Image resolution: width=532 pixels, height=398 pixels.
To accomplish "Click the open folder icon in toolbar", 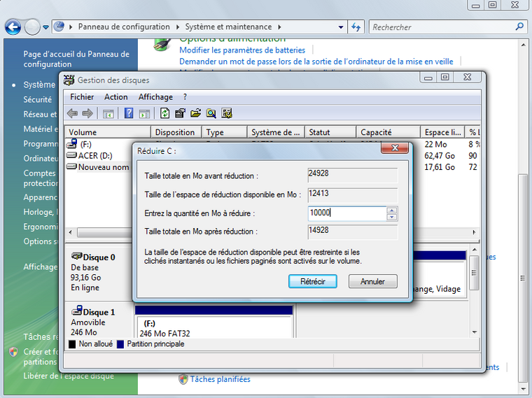I will pyautogui.click(x=195, y=113).
